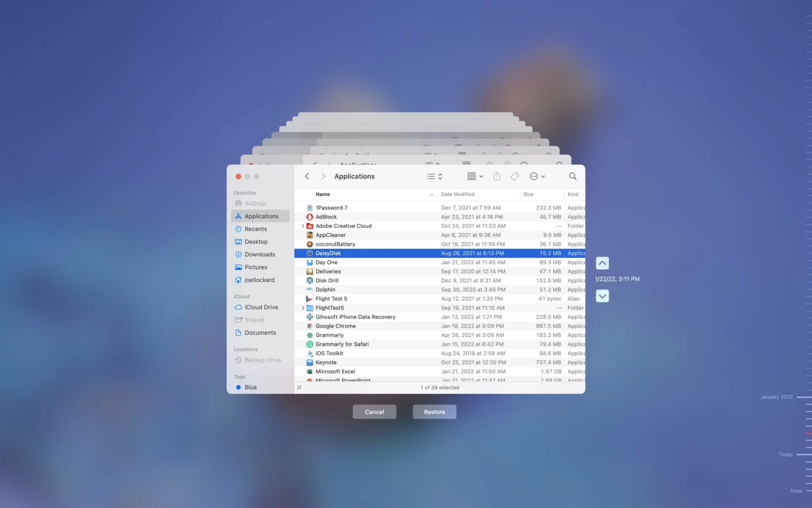Expand the Adobe Creative Cloud folder
812x508 pixels.
coord(301,226)
